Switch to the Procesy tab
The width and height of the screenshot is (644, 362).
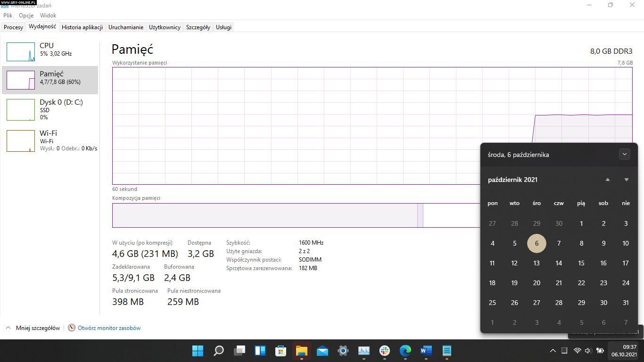pyautogui.click(x=13, y=27)
